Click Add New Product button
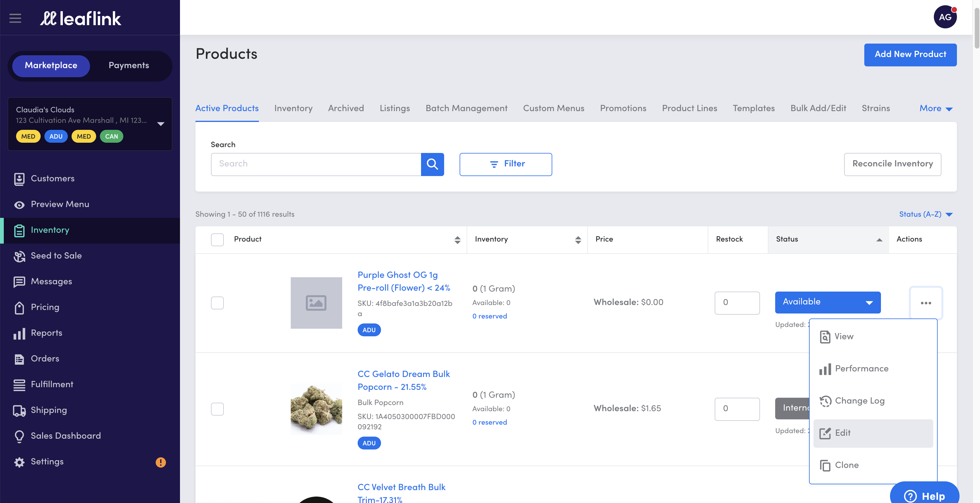Screen dimensions: 980x503 click(910, 55)
